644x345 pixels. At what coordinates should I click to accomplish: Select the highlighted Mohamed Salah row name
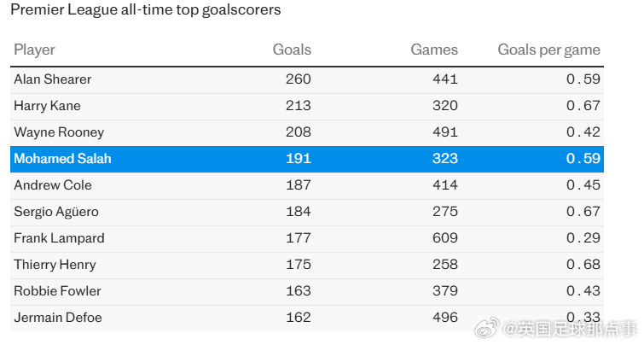tap(62, 159)
